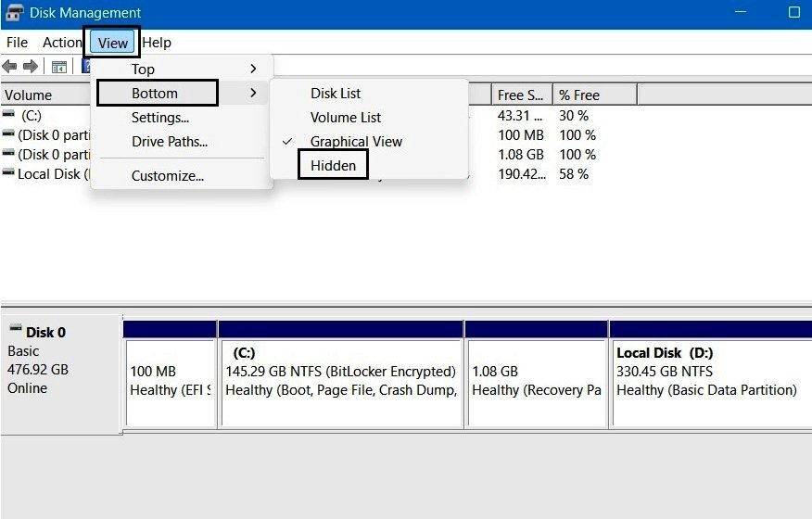Click the Disk Management app icon in title bar
Screen dimensions: 812x519
coord(14,12)
